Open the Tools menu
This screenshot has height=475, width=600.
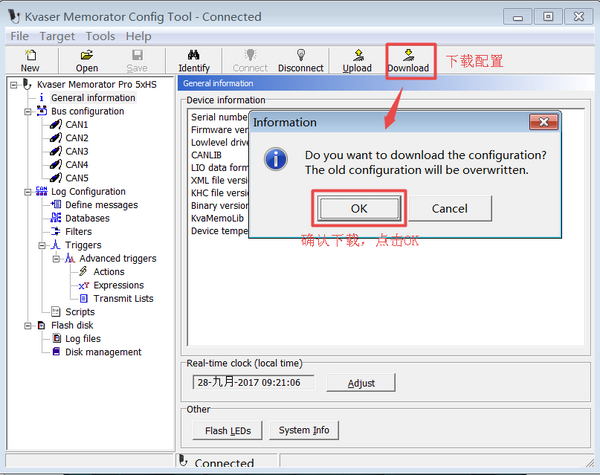(x=100, y=36)
